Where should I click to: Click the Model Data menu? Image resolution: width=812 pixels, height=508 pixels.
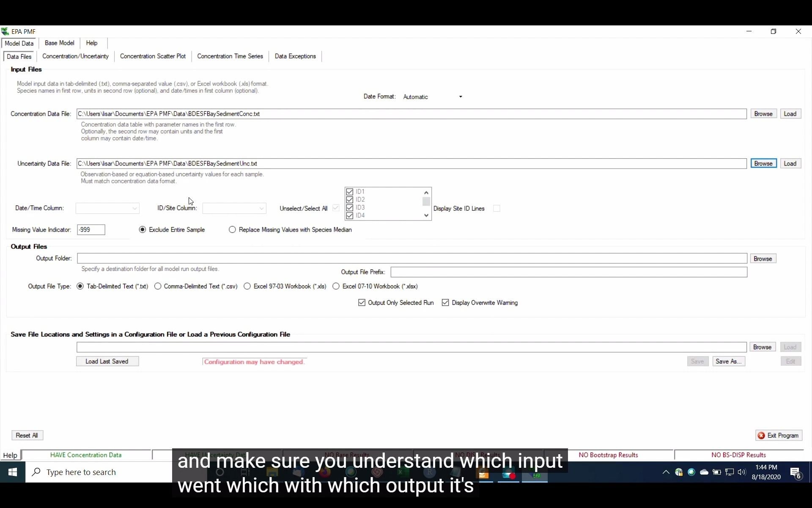[x=19, y=43]
